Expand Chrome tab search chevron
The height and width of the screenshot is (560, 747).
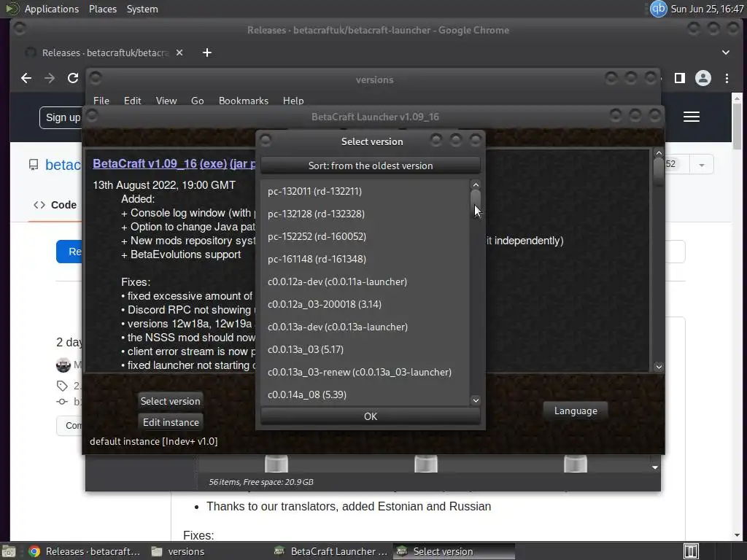point(726,52)
